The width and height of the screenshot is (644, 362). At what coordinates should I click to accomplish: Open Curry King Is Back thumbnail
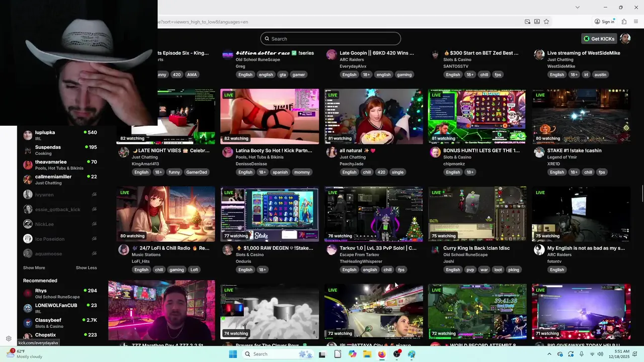[477, 214]
